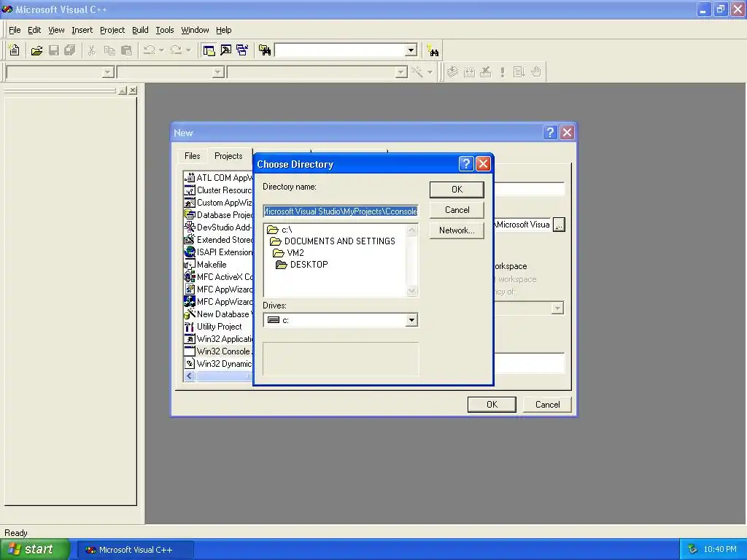747x560 pixels.
Task: Open the Edit menu
Action: pos(34,30)
